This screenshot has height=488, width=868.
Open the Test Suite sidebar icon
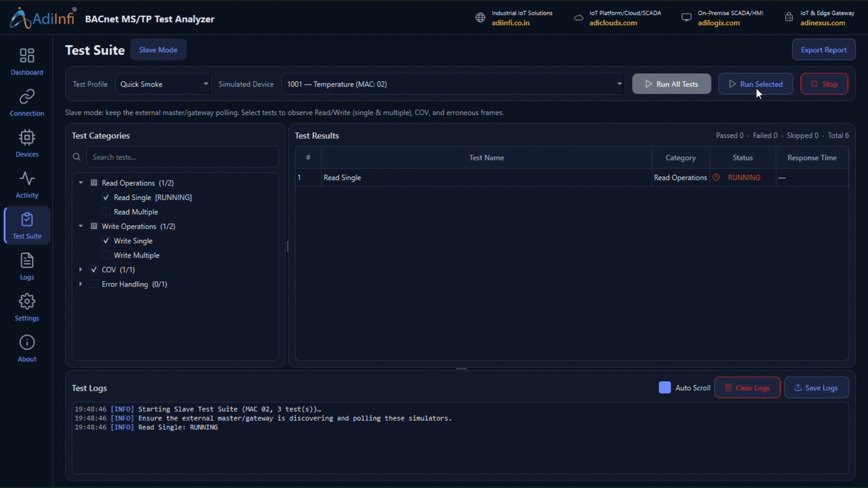27,220
